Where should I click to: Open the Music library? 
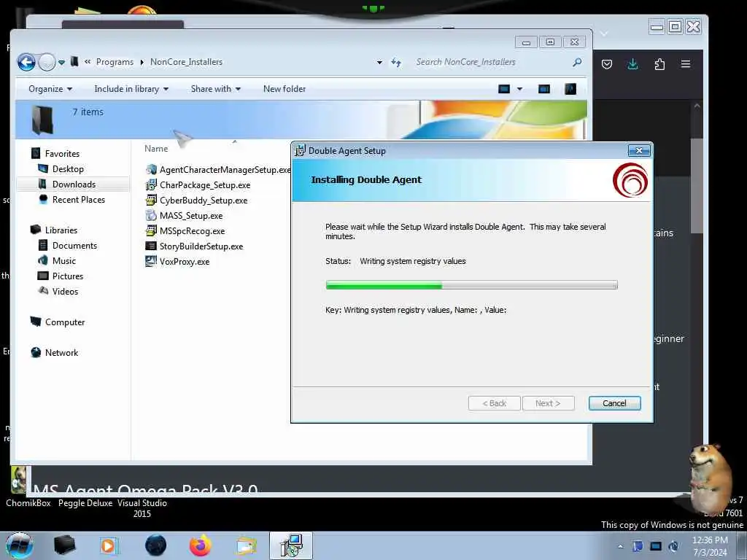click(64, 260)
